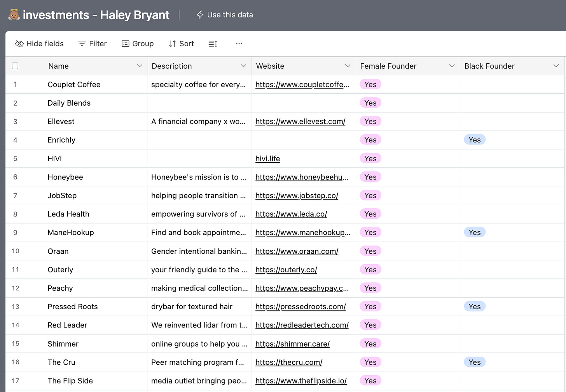Select the Ellevest name cell
566x392 pixels.
96,121
